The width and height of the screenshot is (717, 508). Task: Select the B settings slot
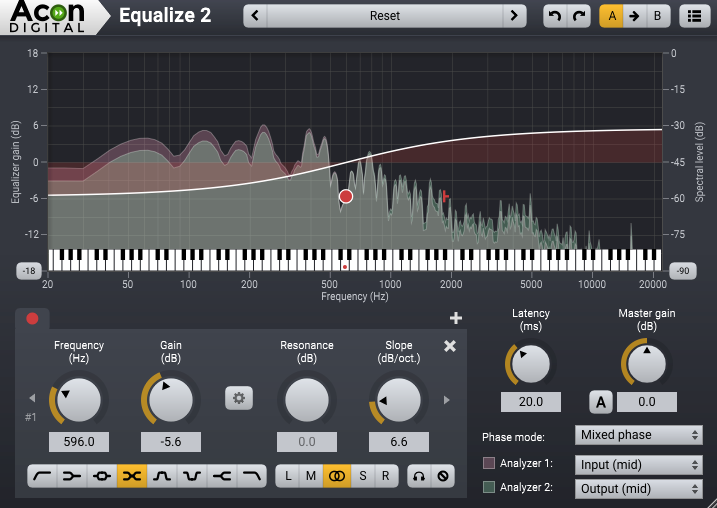pos(658,16)
